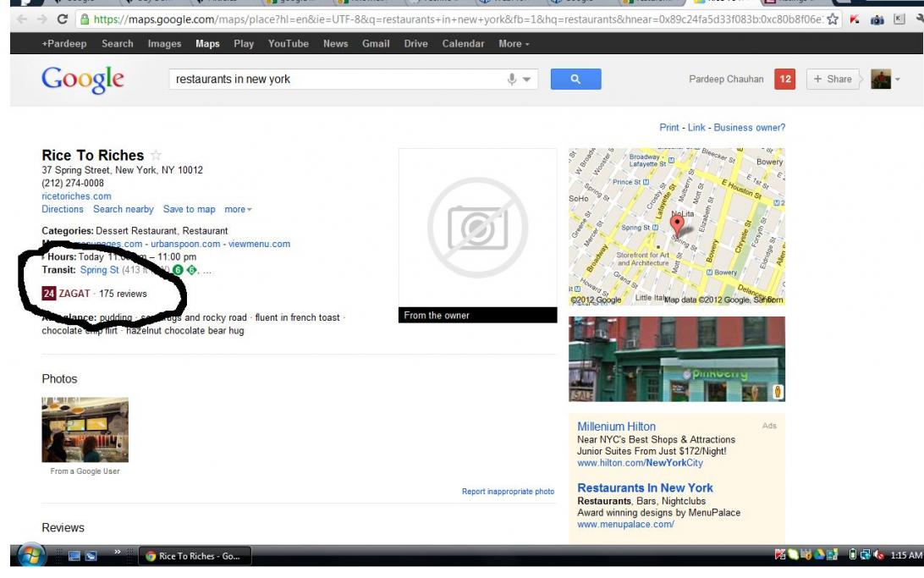Click the Pardeep Chauhan account name
Screen dimensions: 924x578
pos(726,79)
